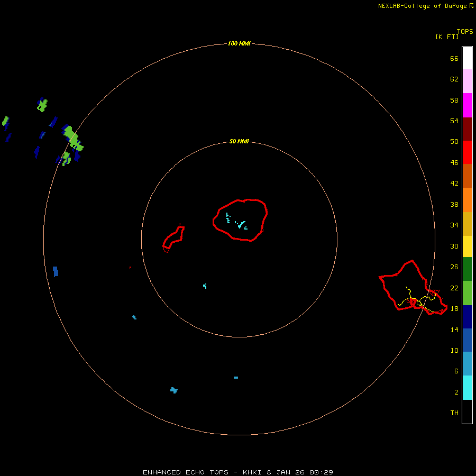The height and width of the screenshot is (476, 476).
Task: Click the legend value 46
Action: (x=454, y=162)
